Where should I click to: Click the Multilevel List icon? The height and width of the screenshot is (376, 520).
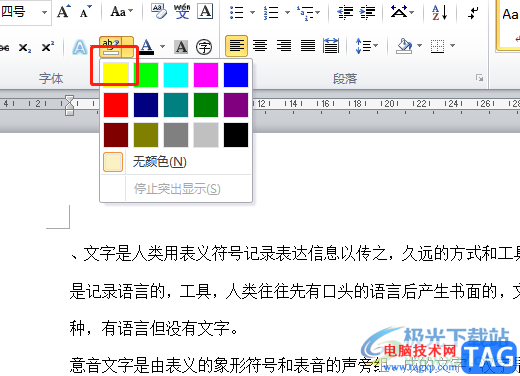click(309, 13)
